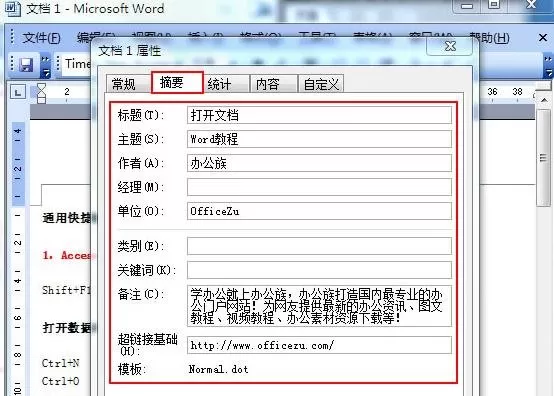
Task: Click the 主题(S) field with Word教程
Action: pos(319,139)
